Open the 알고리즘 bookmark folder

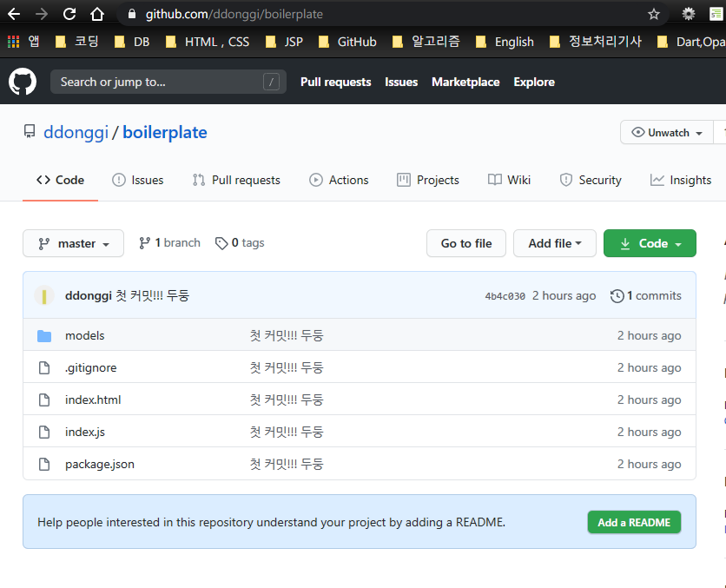(426, 42)
